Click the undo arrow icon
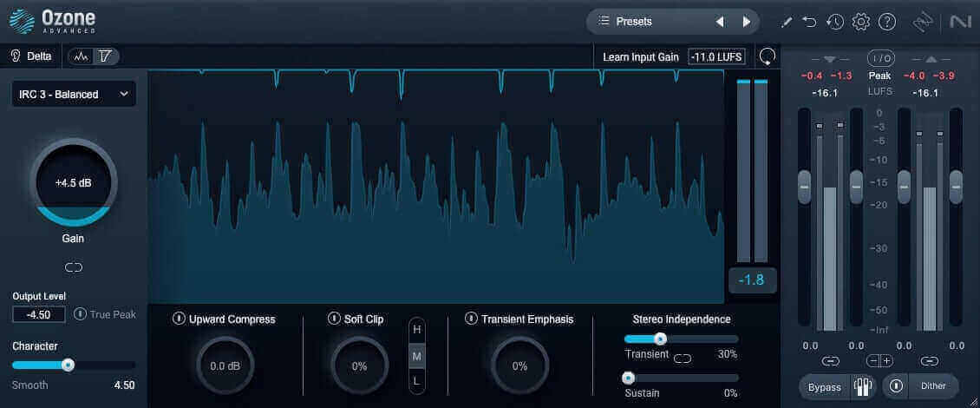The width and height of the screenshot is (980, 408). (809, 23)
